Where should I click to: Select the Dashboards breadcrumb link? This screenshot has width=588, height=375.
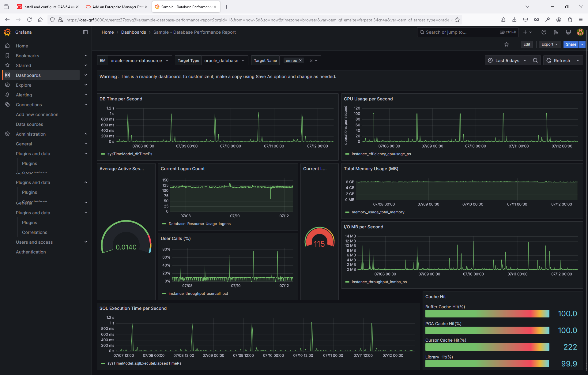coord(134,32)
